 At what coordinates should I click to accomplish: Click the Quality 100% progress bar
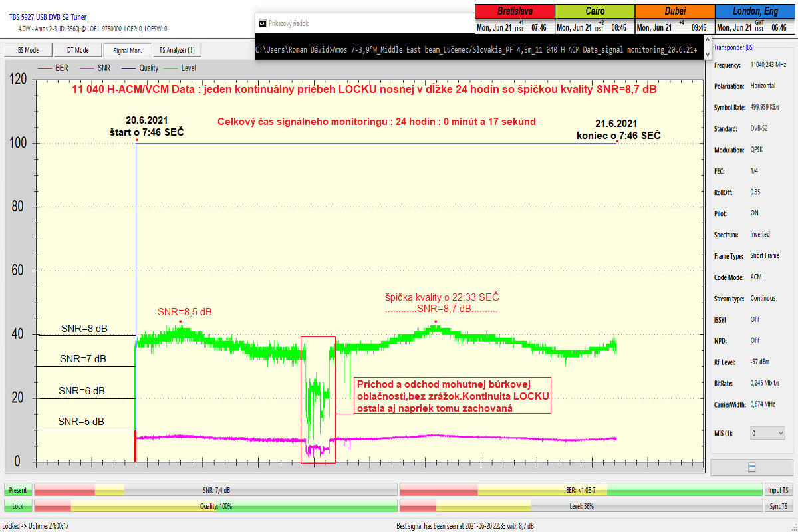[215, 506]
